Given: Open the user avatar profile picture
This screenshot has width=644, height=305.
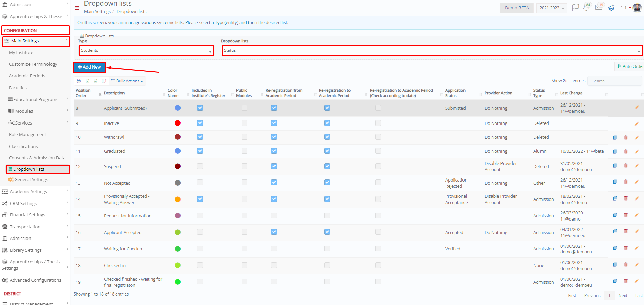Looking at the screenshot, I should click(637, 7).
